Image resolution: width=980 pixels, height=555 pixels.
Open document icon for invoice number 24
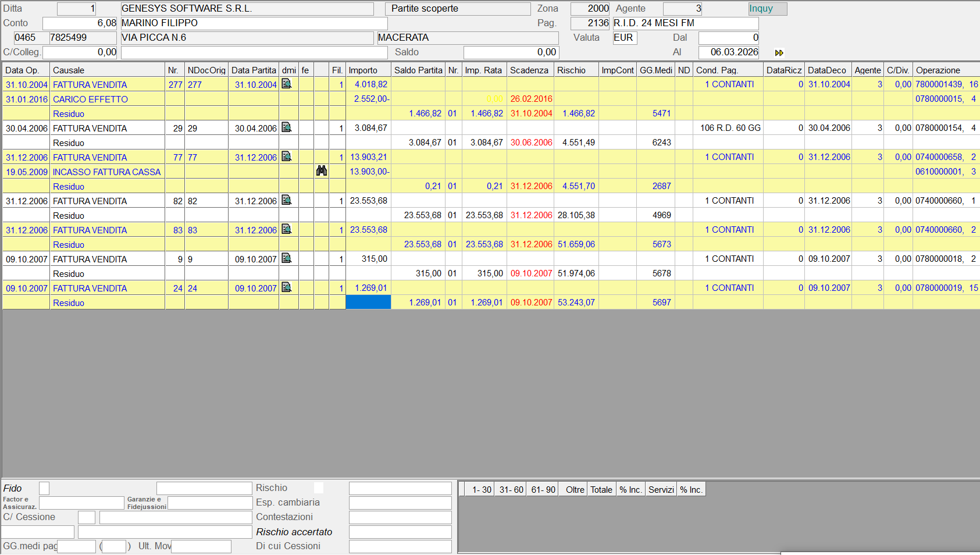tap(286, 287)
